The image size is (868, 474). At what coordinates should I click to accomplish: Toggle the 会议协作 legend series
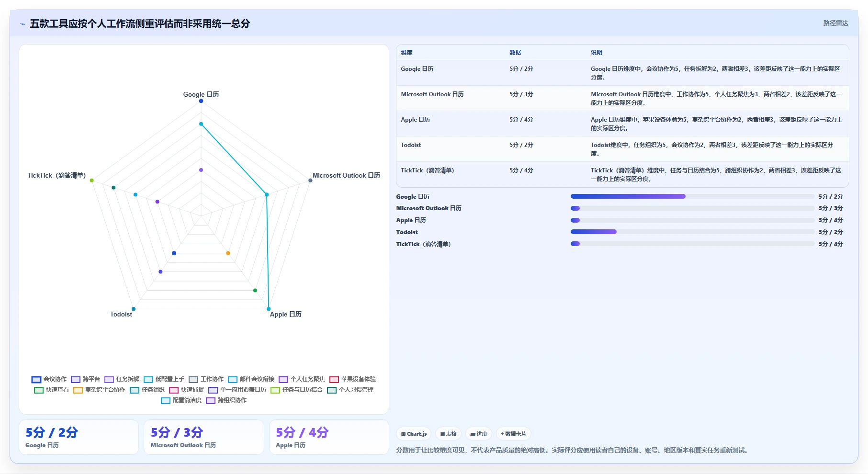point(49,379)
